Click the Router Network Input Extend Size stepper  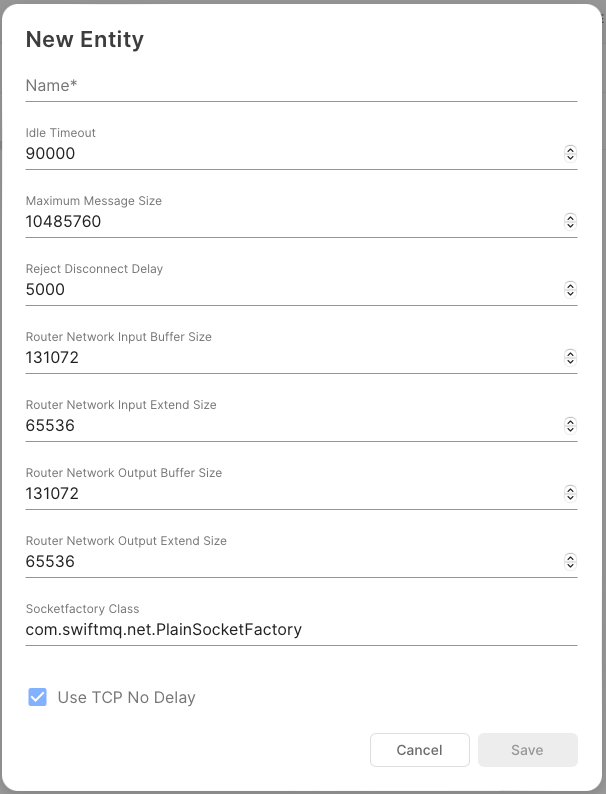(570, 426)
